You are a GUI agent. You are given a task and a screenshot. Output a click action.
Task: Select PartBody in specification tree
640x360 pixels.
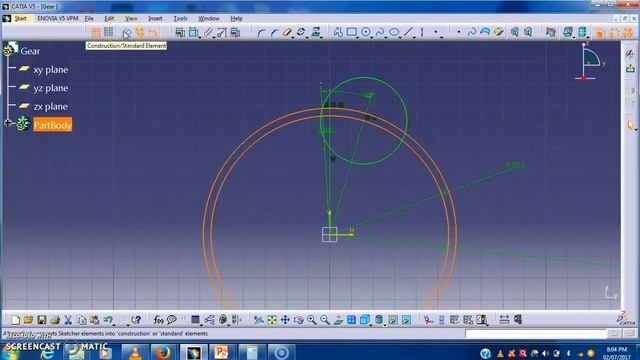[x=53, y=125]
